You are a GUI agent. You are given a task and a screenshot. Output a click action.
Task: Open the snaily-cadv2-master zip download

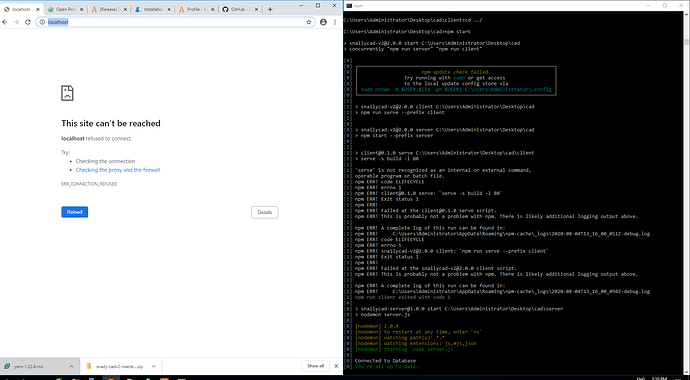tap(114, 366)
